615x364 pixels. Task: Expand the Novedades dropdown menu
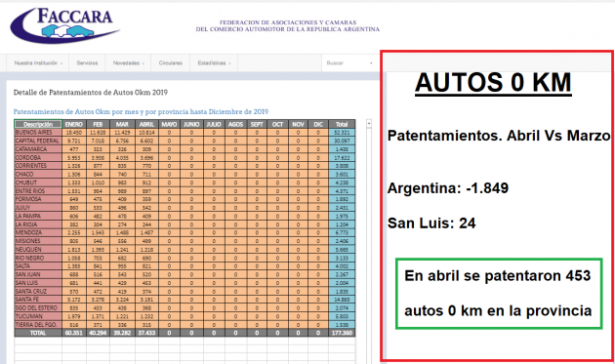click(128, 63)
